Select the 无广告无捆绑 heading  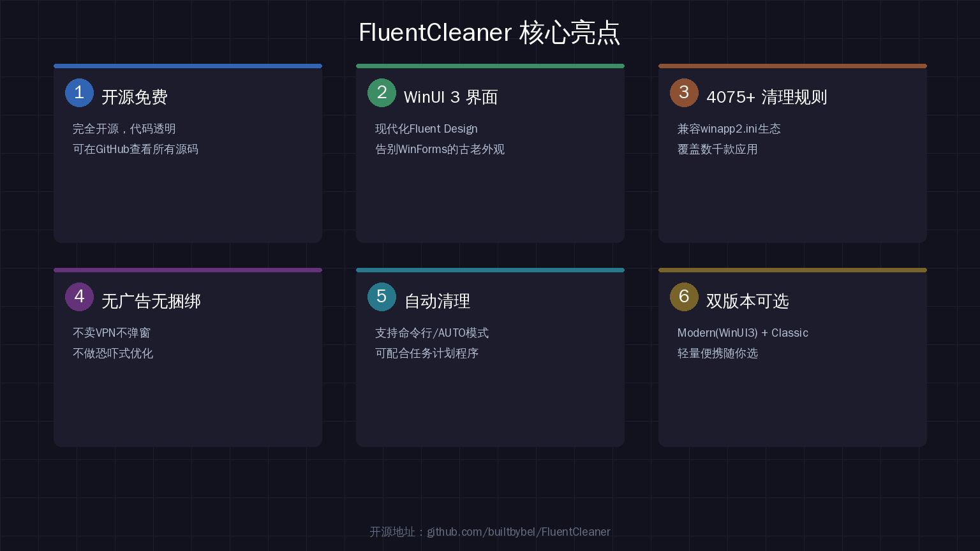[151, 301]
